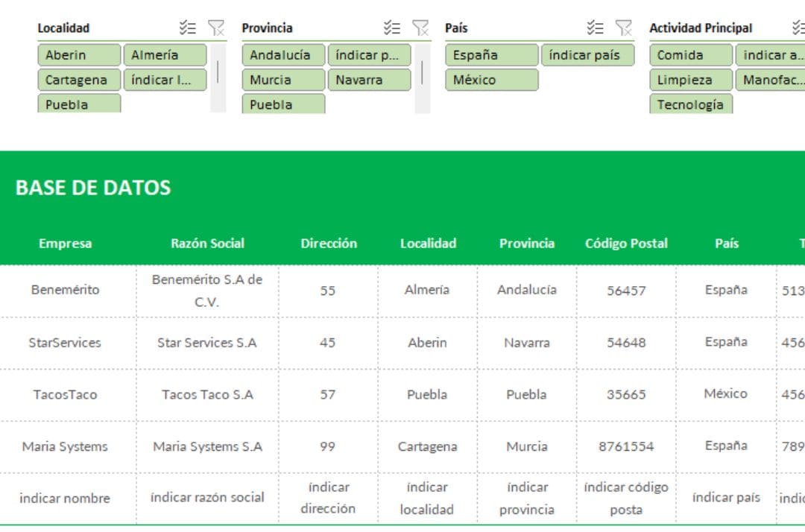Viewport: 805px width, 532px height.
Task: Toggle multi-select in Provincia slicer
Action: click(392, 28)
